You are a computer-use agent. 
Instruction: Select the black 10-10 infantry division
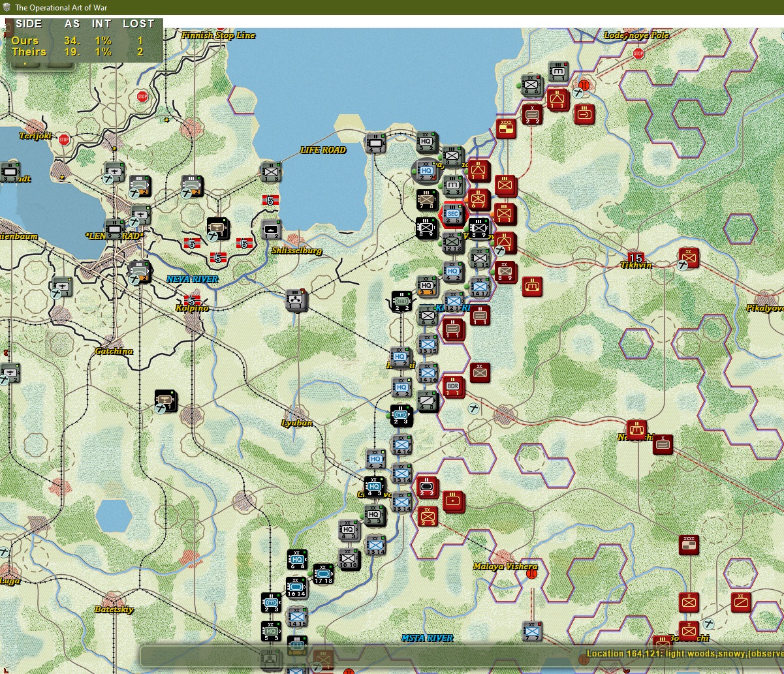pyautogui.click(x=349, y=559)
